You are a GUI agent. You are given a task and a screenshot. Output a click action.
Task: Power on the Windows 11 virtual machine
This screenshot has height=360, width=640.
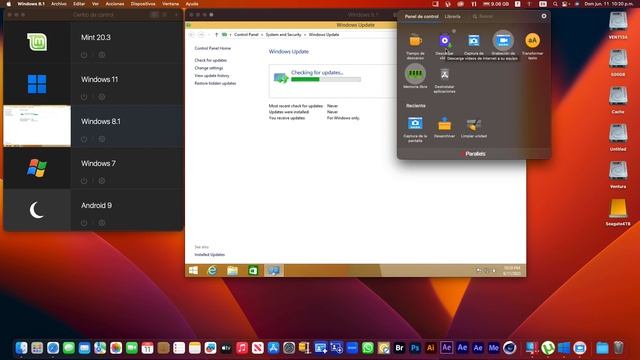(84, 97)
